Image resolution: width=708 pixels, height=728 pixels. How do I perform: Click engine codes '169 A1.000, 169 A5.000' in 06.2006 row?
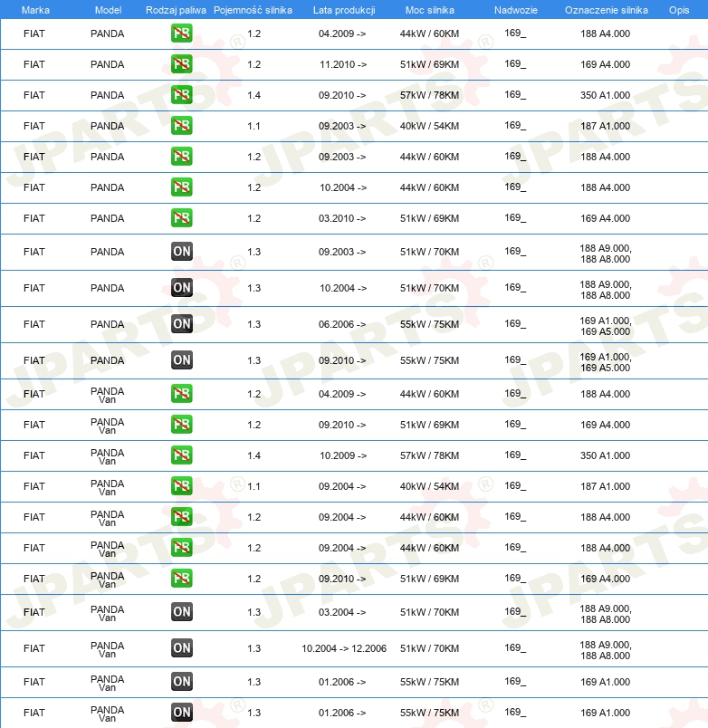coord(606,326)
